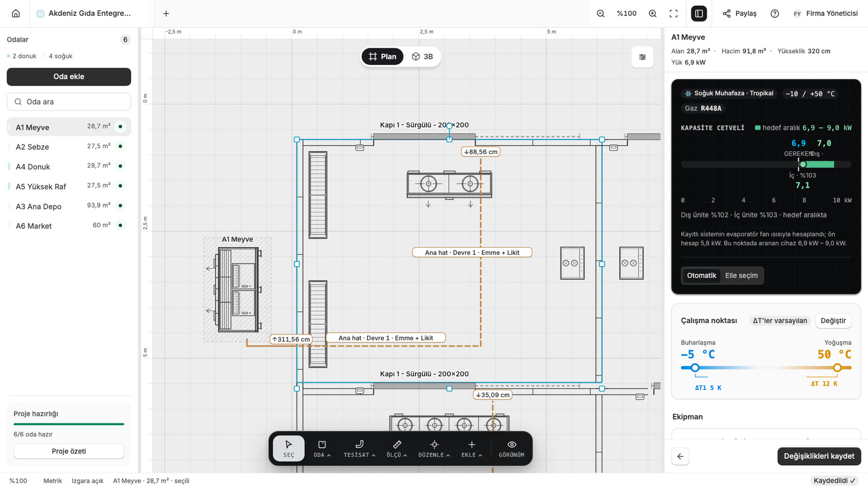Viewport: 868px width, 488px height.
Task: Select Elle seçim mode
Action: click(742, 275)
